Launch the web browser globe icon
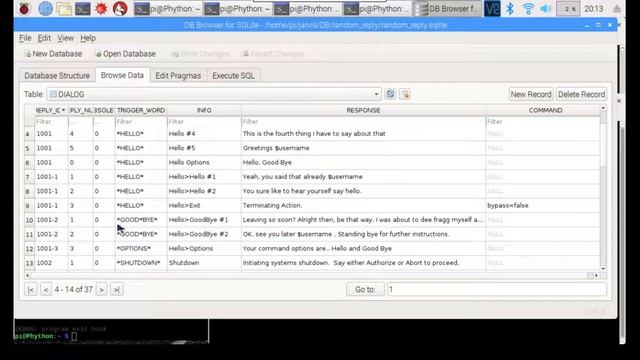 pyautogui.click(x=45, y=9)
